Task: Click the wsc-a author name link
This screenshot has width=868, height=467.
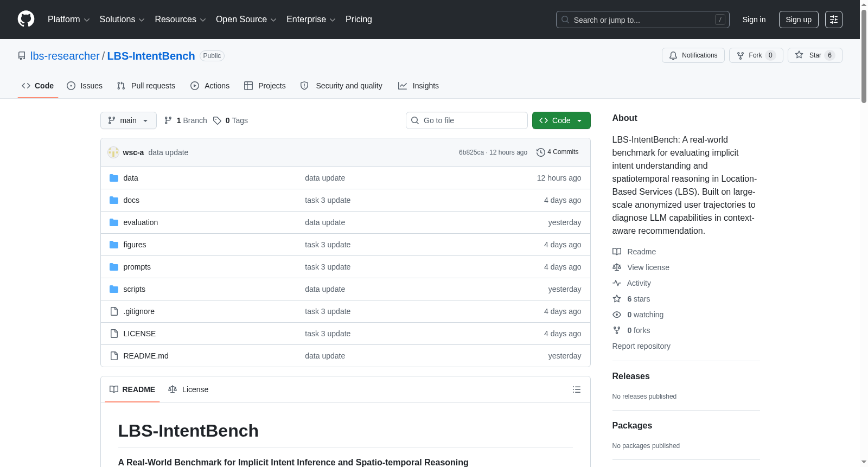Action: tap(133, 152)
